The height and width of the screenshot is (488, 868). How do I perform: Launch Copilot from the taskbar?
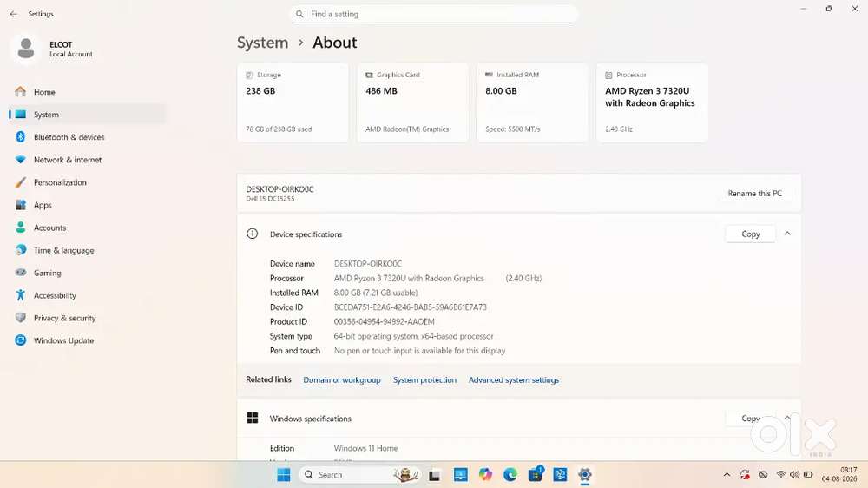coord(485,475)
